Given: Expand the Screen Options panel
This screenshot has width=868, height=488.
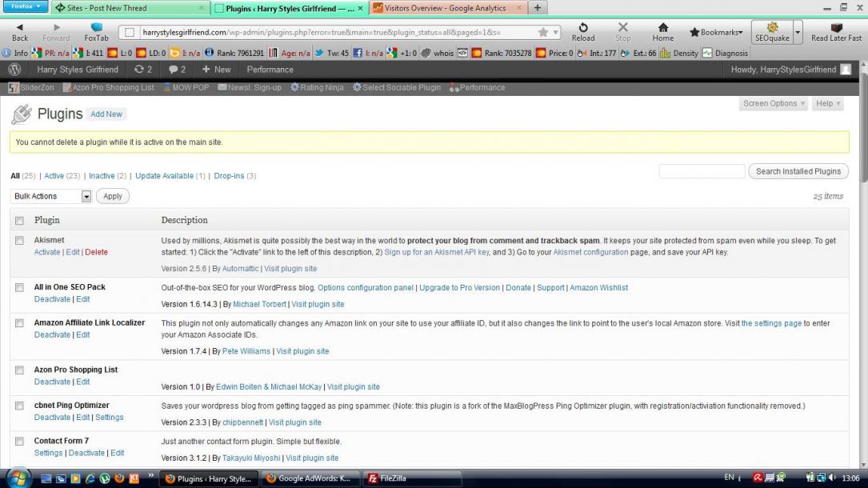Looking at the screenshot, I should coord(772,103).
